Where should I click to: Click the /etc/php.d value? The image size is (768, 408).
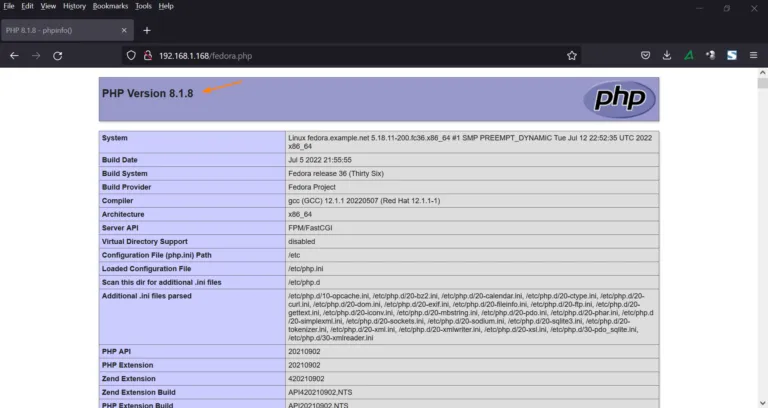(304, 283)
